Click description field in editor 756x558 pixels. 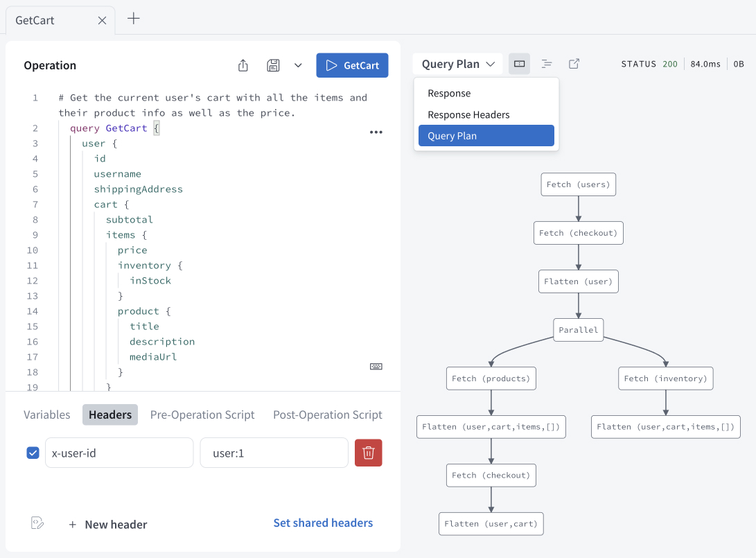(162, 342)
